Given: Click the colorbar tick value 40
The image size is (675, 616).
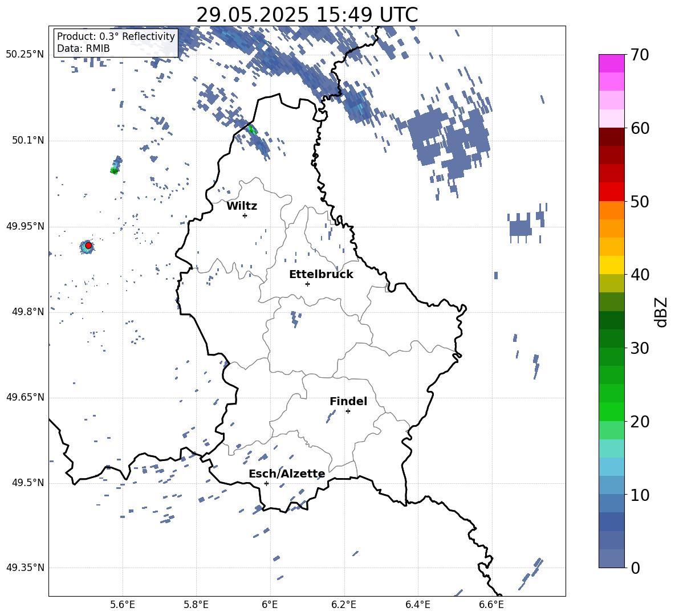Looking at the screenshot, I should click(x=640, y=275).
